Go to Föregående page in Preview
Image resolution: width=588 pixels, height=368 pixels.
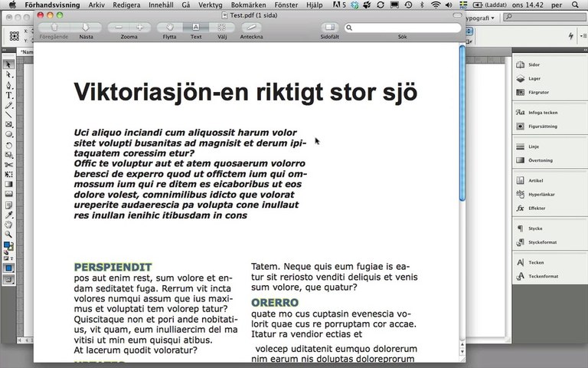pos(54,28)
